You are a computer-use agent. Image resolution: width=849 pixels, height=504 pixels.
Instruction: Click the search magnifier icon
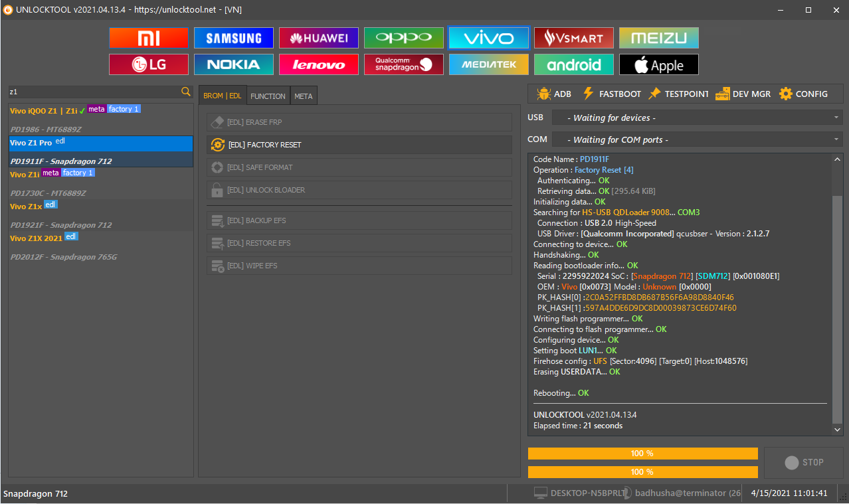point(186,91)
